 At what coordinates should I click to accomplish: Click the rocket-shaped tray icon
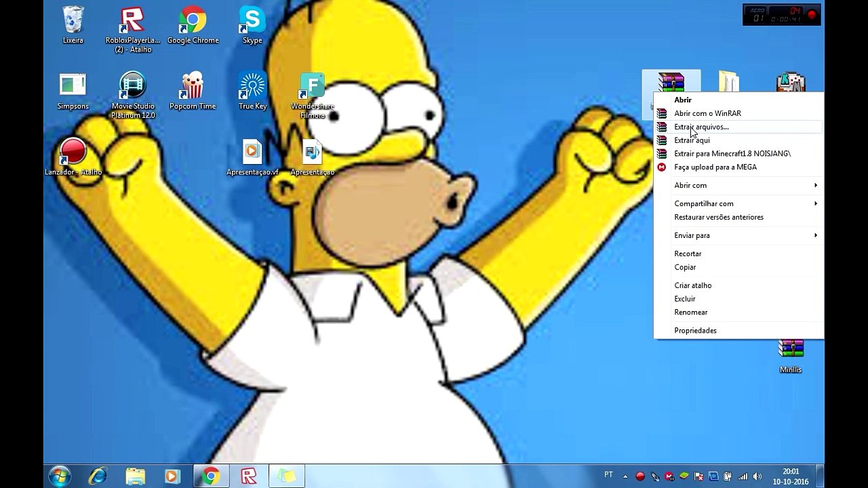655,476
